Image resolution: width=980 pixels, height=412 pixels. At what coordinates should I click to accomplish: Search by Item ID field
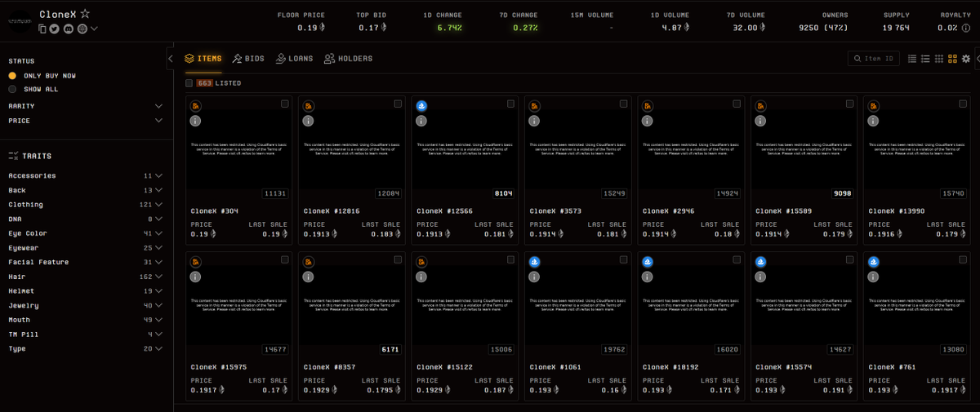pyautogui.click(x=874, y=59)
